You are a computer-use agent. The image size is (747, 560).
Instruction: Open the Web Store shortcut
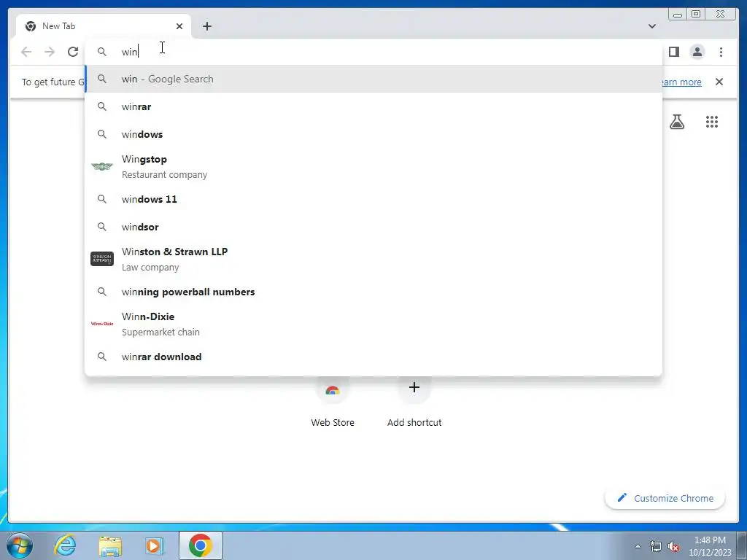point(333,402)
